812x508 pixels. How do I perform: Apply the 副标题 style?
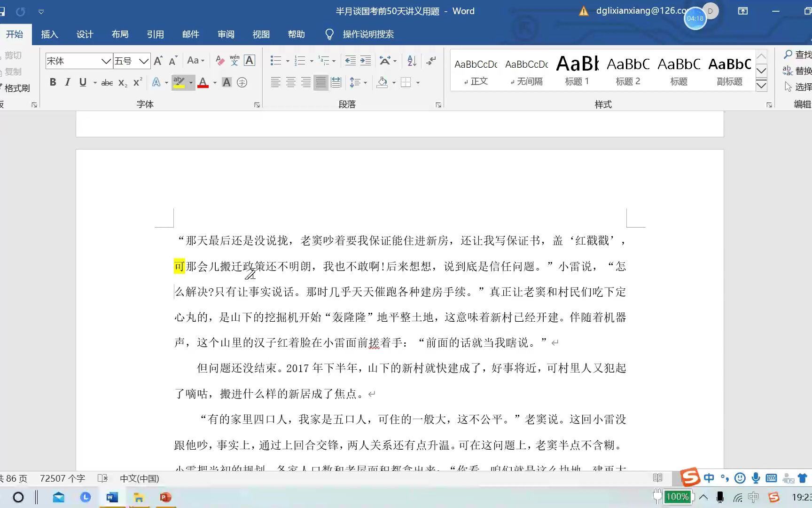click(730, 71)
